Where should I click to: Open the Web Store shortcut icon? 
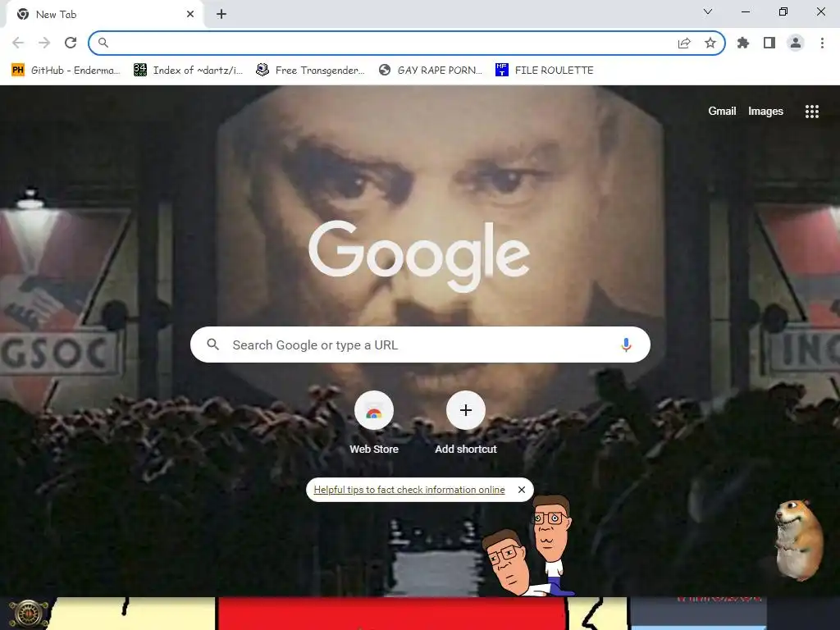click(x=374, y=410)
